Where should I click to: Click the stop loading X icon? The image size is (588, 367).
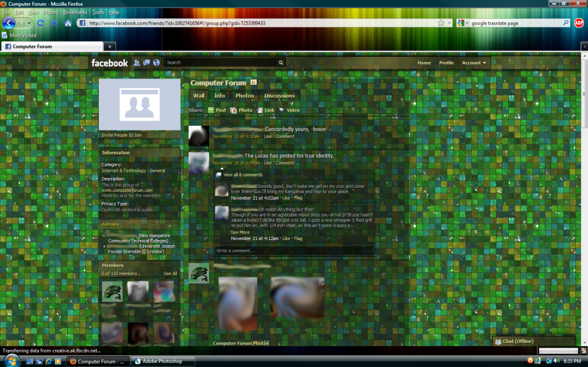tap(54, 23)
